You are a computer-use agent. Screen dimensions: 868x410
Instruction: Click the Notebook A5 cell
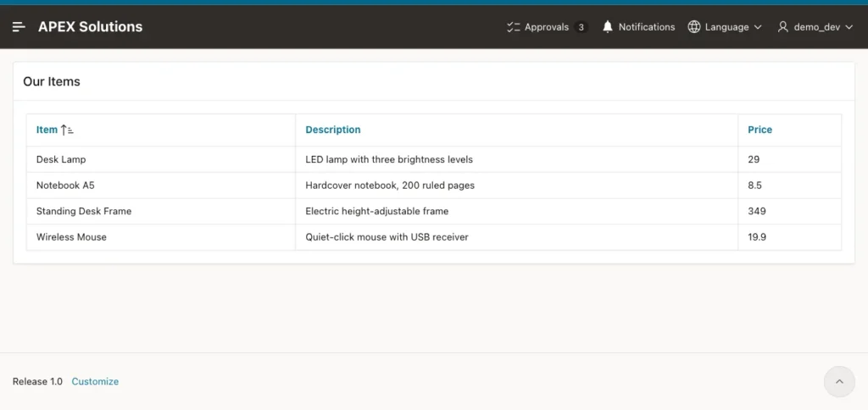coord(161,186)
